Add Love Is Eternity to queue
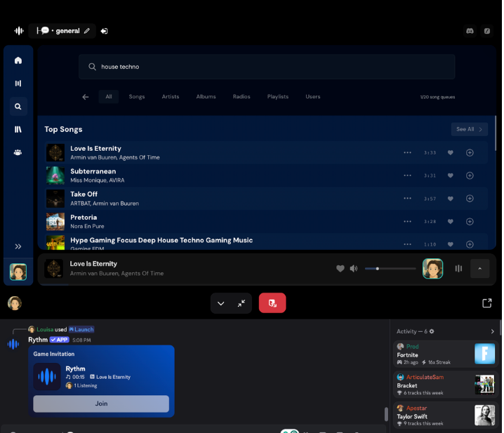This screenshot has height=433, width=504. pyautogui.click(x=470, y=153)
